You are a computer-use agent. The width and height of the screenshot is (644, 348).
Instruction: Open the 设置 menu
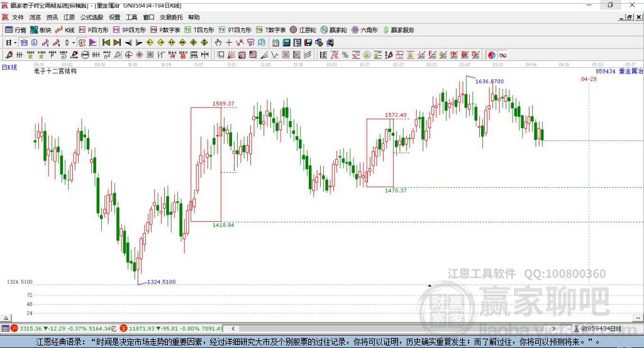coord(114,17)
